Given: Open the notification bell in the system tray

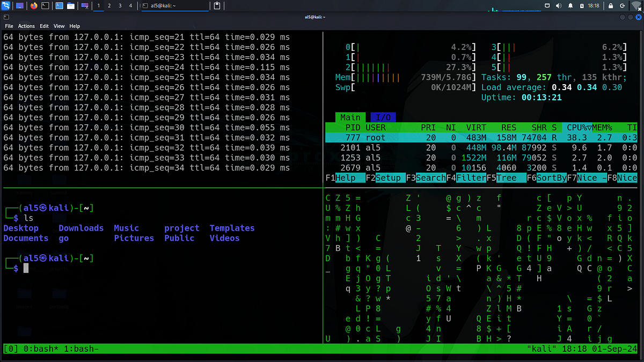Looking at the screenshot, I should click(x=570, y=6).
